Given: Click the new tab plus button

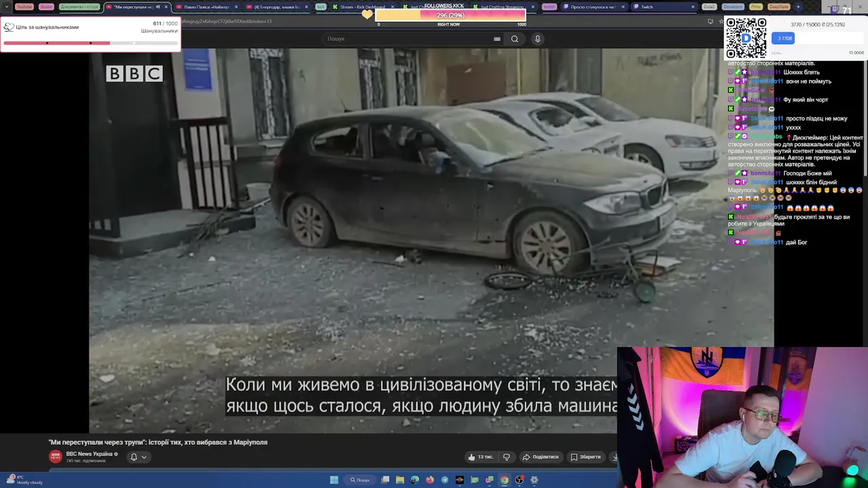Looking at the screenshot, I should (797, 7).
